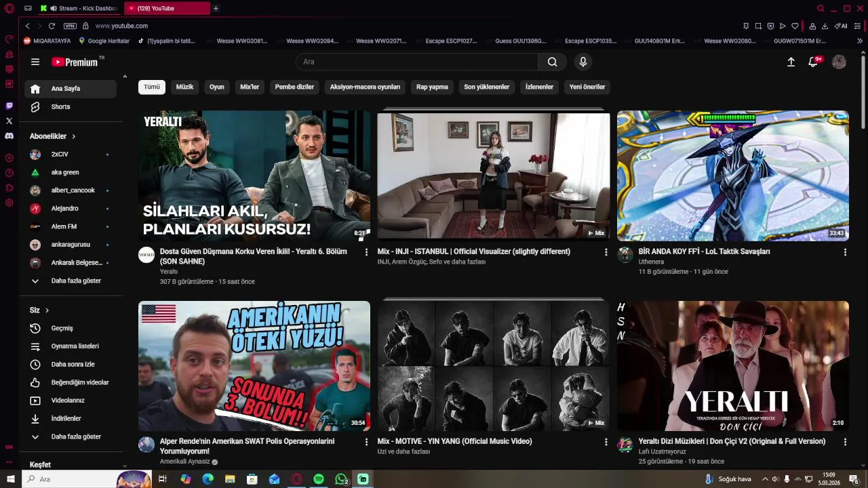Screen dimensions: 868x488
Task: Open Videolarınız in sidebar
Action: click(71, 401)
